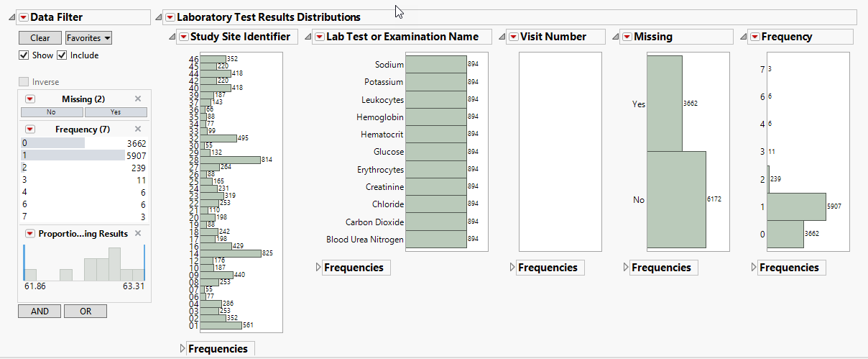
Task: Toggle the Include checkbox
Action: tap(62, 55)
